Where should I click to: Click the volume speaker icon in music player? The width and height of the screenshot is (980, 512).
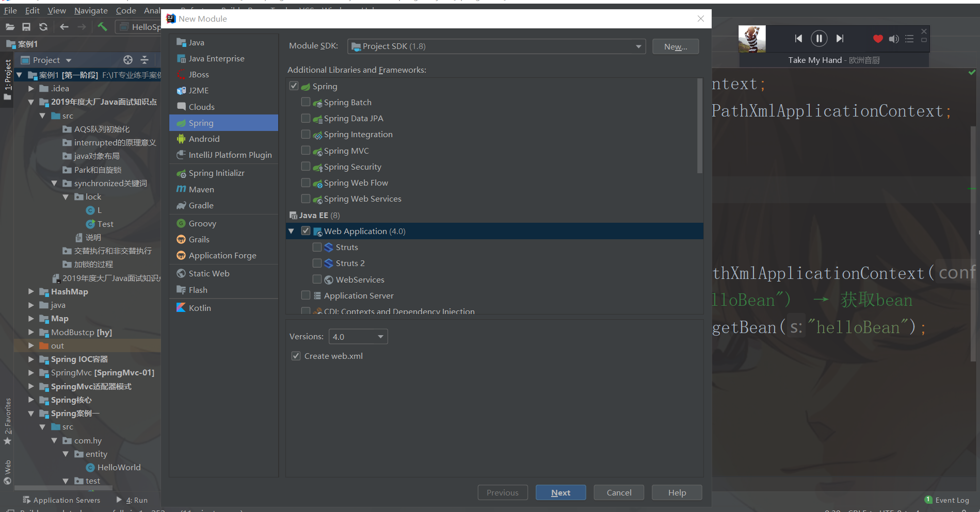pyautogui.click(x=894, y=39)
